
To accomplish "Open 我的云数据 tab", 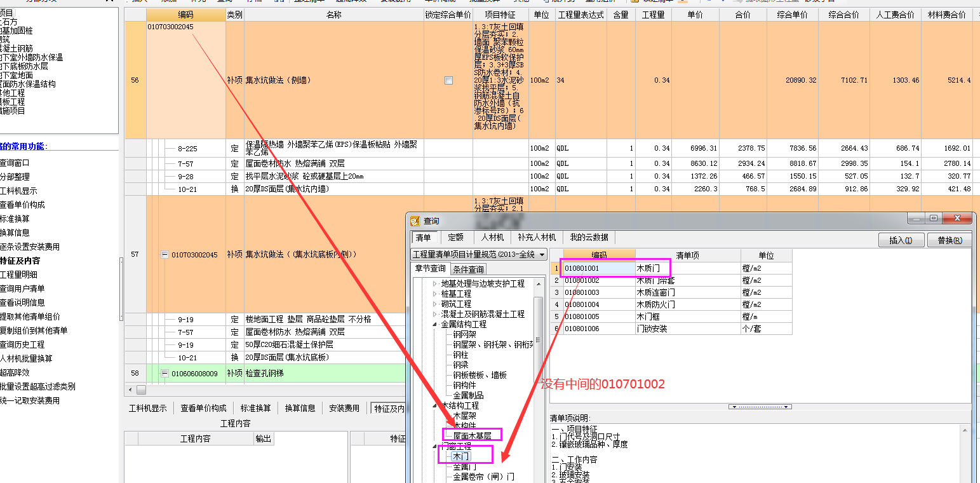I will [589, 237].
